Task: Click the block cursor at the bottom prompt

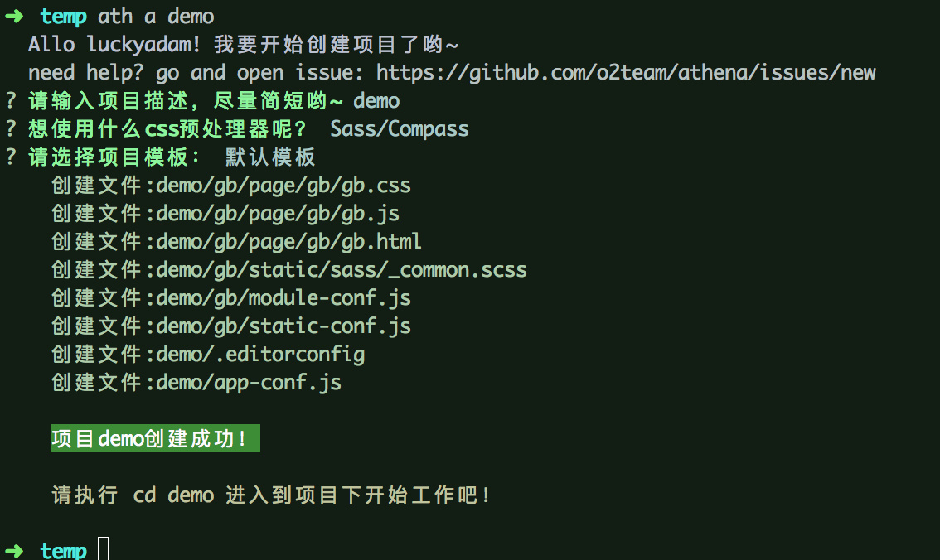Action: [104, 549]
